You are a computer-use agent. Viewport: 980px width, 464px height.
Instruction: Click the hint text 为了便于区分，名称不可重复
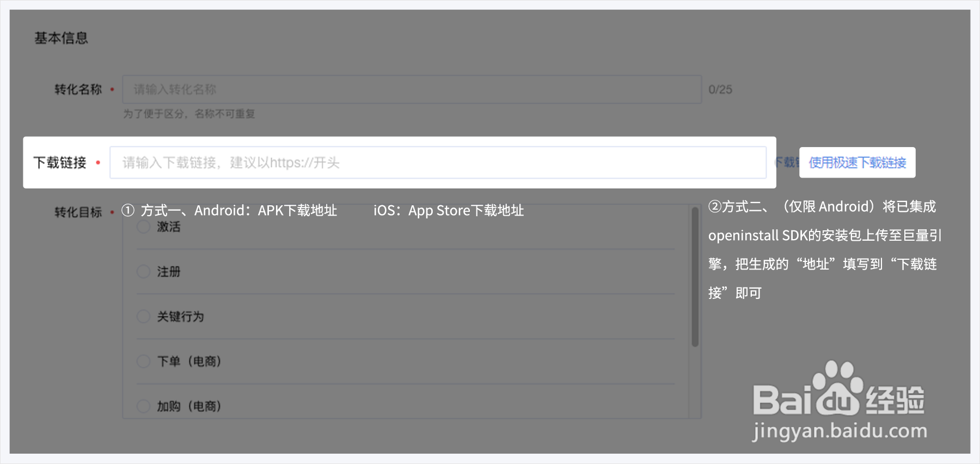tap(189, 114)
